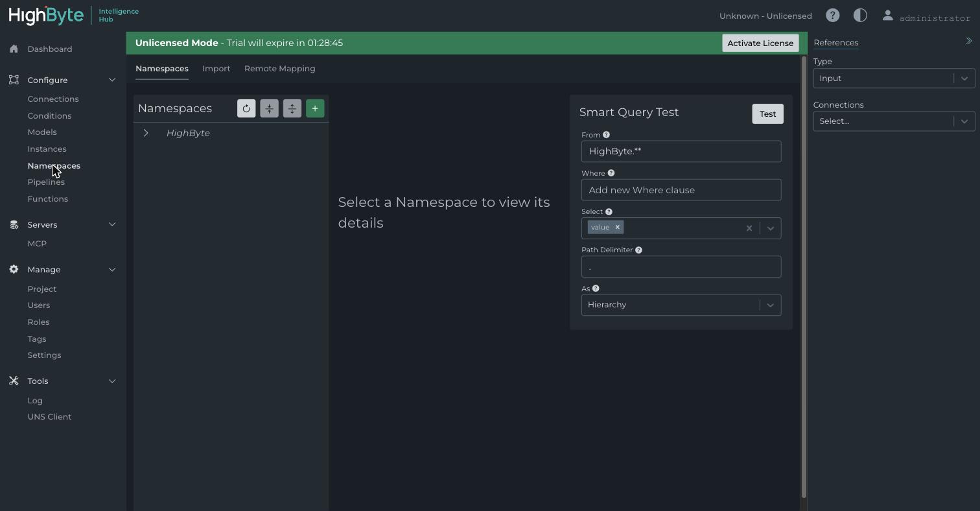Add a new namespace with the plus button

(x=315, y=109)
